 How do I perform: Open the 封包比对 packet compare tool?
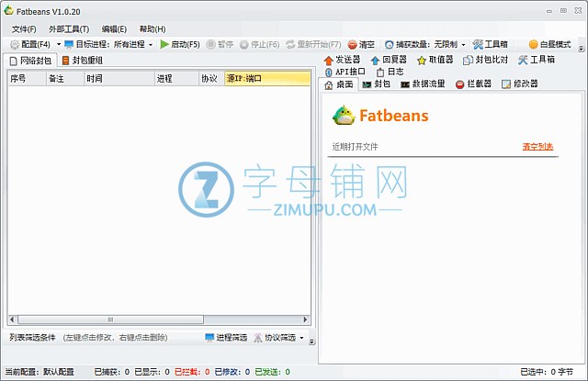click(485, 60)
